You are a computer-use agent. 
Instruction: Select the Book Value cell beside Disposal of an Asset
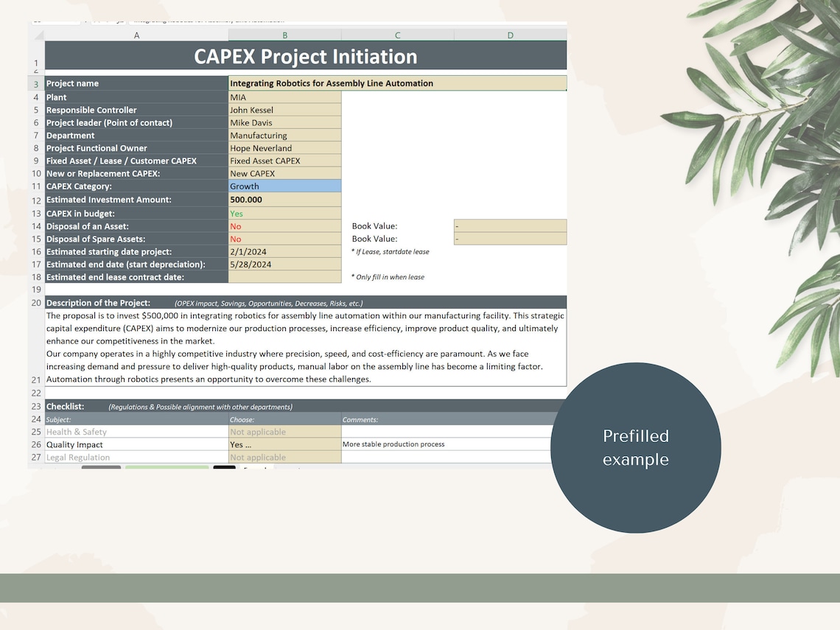coord(510,226)
